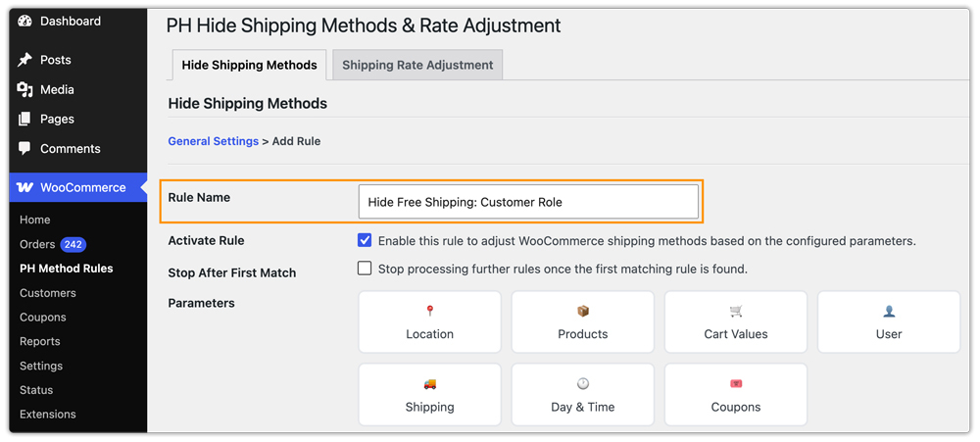Open the PH Method Rules submenu

point(67,269)
